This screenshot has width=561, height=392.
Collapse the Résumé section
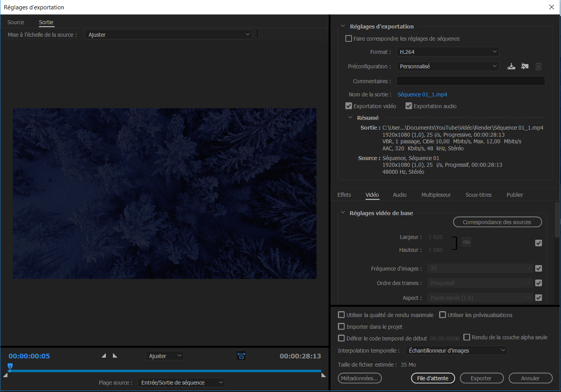click(x=350, y=118)
